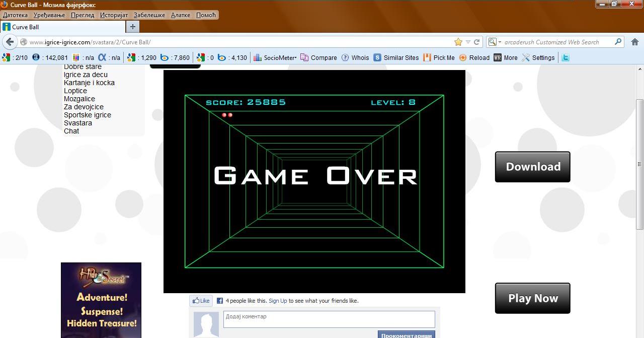Open the Уређивање menu
Screen dimensions: 644x338
tap(49, 15)
